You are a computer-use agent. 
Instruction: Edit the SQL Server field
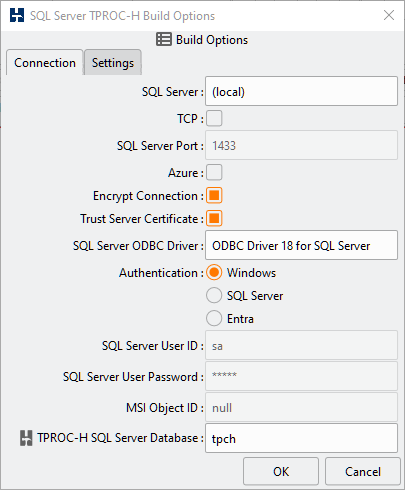[301, 91]
